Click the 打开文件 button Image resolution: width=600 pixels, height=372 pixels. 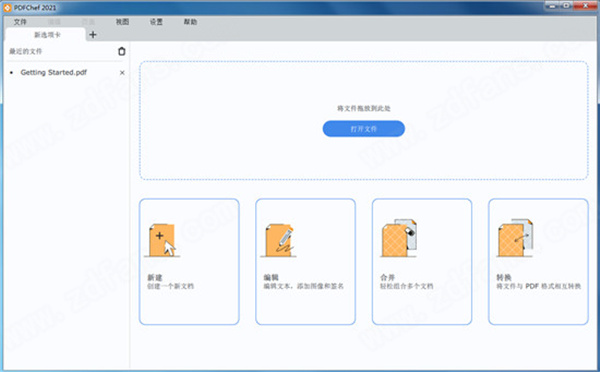click(x=364, y=129)
